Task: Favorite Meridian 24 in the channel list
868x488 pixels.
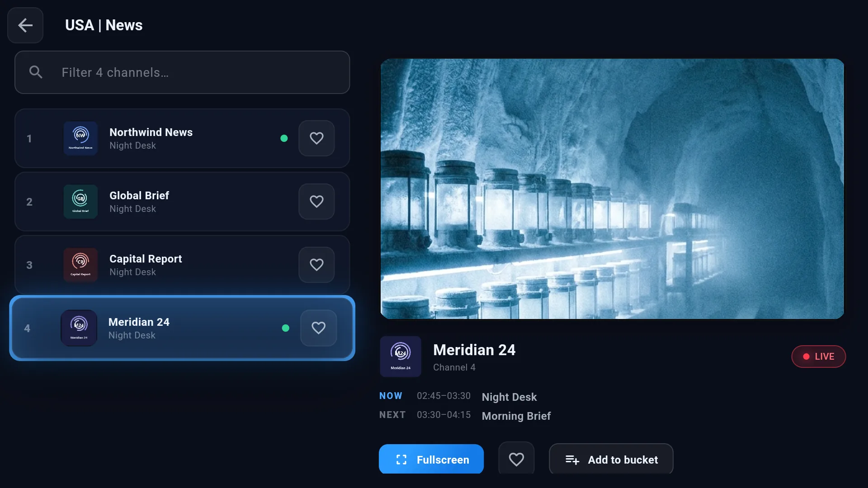Action: click(319, 328)
